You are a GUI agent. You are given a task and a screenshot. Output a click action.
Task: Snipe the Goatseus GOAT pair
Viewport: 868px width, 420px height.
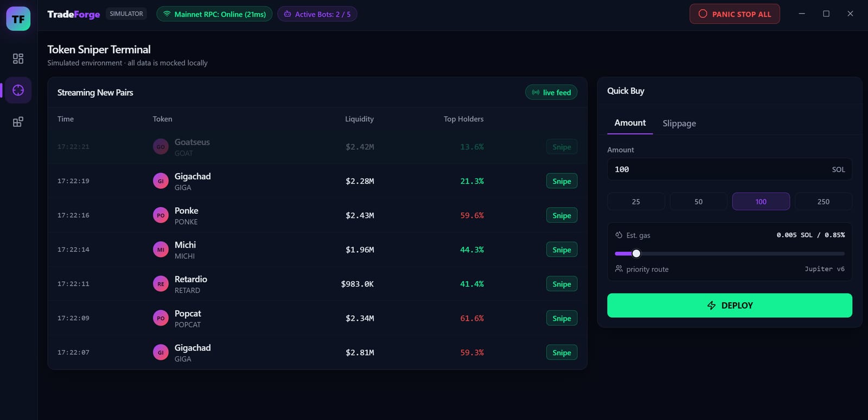(x=561, y=147)
